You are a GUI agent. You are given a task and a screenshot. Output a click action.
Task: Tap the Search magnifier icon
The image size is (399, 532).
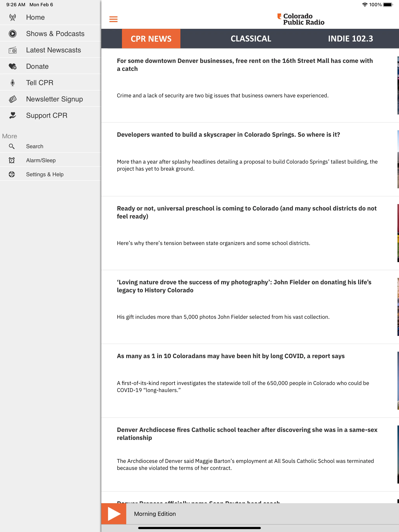(11, 146)
